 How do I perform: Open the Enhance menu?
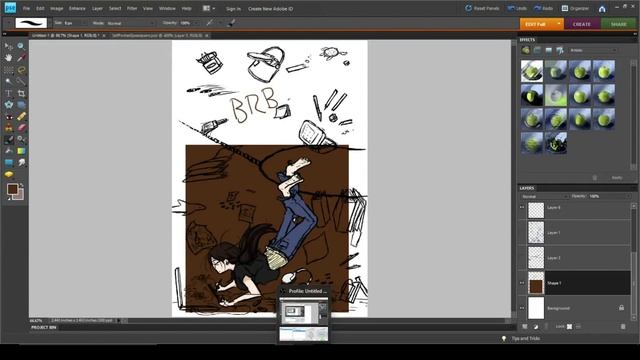pos(77,8)
